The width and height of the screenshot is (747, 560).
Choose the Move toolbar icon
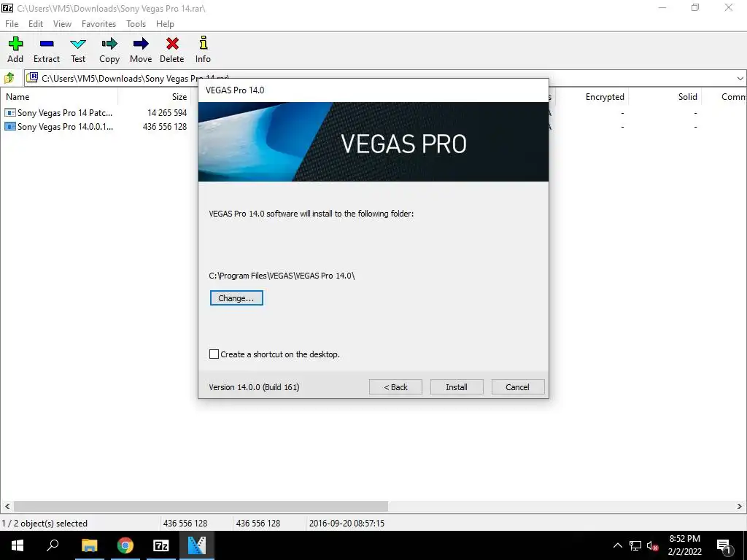141,50
